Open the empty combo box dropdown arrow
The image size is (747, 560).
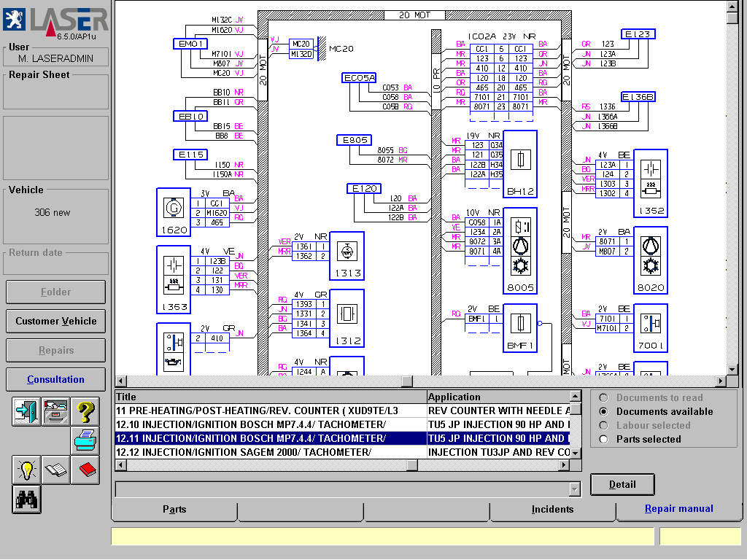[x=575, y=489]
